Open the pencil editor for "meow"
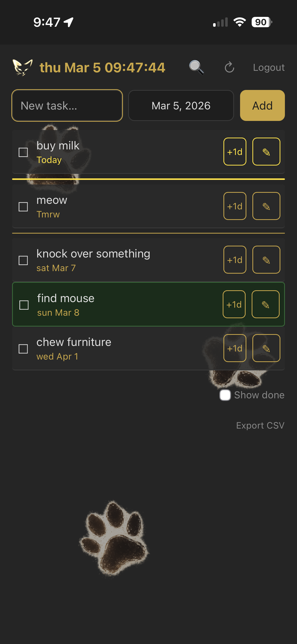Screen dimensions: 297x644 coord(266,206)
